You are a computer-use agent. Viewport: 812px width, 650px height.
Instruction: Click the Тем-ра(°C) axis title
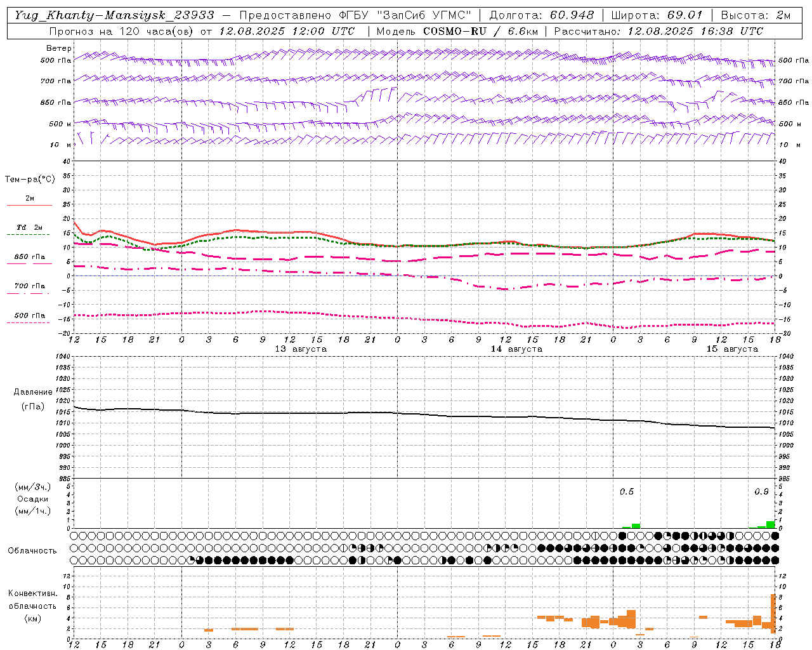pos(30,180)
